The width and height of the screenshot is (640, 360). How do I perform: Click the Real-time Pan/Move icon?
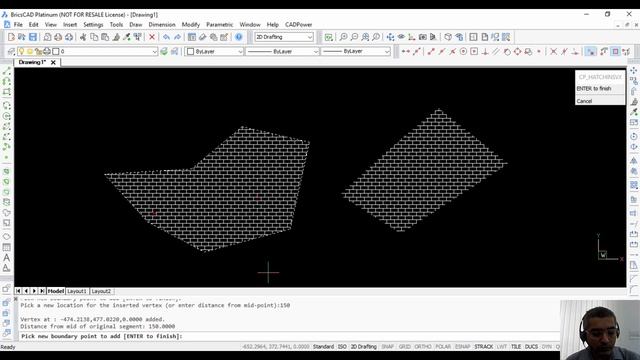(x=391, y=37)
